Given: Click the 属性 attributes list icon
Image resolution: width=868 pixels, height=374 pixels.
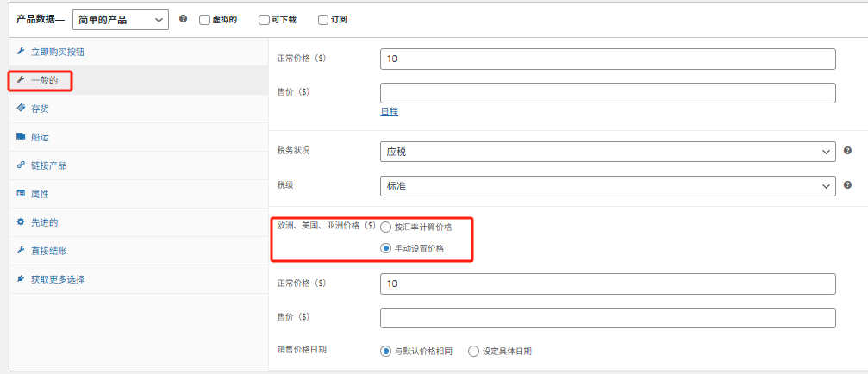Looking at the screenshot, I should point(21,194).
